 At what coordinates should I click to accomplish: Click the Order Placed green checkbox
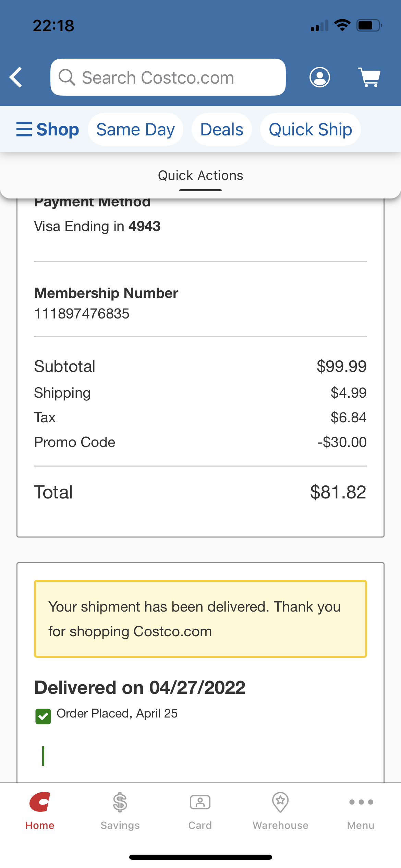(43, 716)
